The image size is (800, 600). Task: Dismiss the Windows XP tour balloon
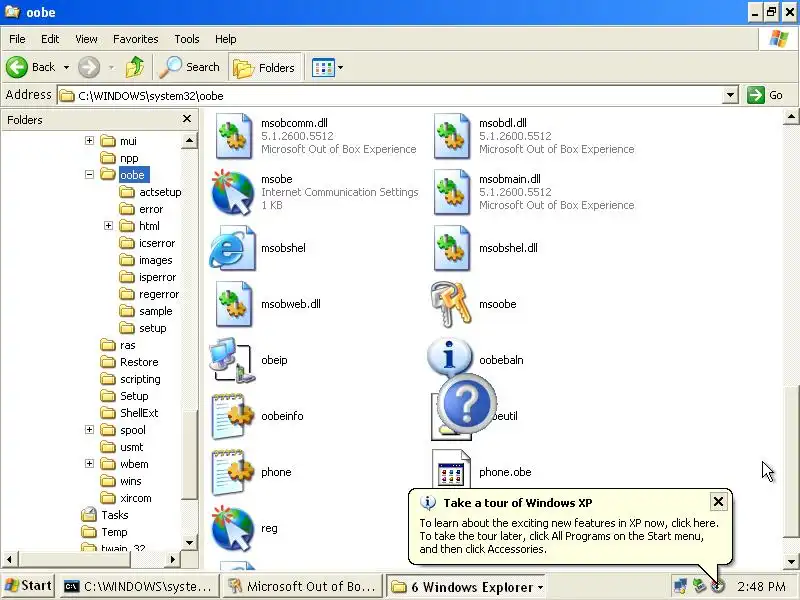tap(718, 502)
